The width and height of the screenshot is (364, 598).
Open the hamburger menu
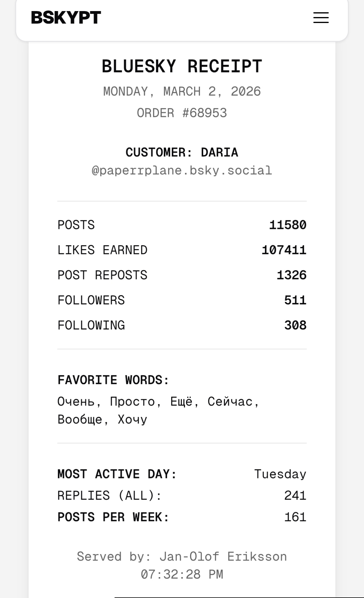point(321,18)
